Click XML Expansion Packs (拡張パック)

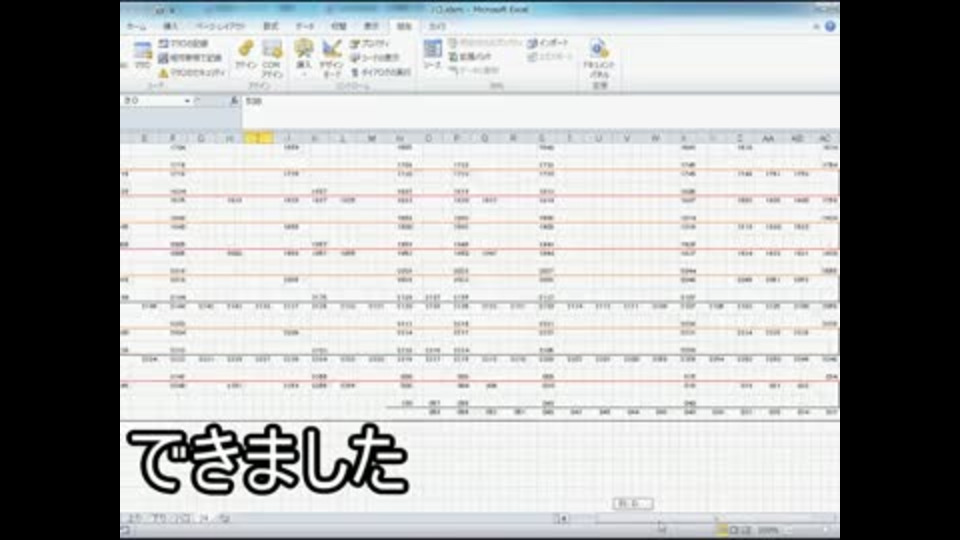pyautogui.click(x=470, y=56)
